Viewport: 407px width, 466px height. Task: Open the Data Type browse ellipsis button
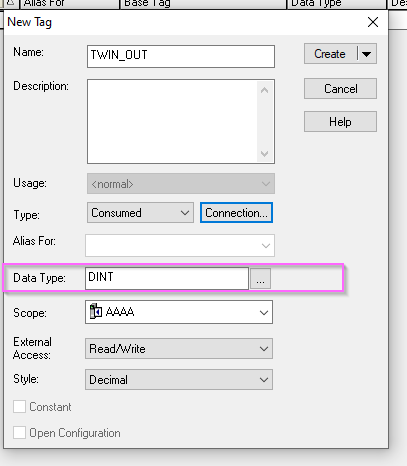pyautogui.click(x=260, y=278)
